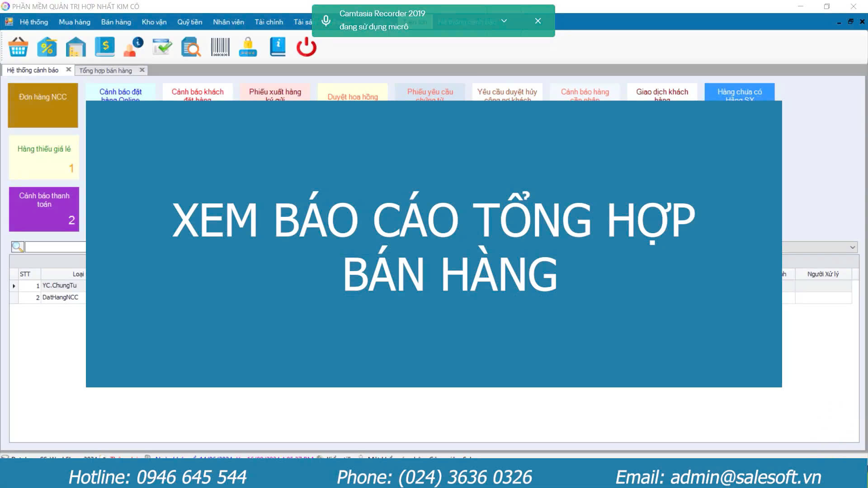Screen dimensions: 868x488
Task: Click the microphone icon in Camtasia notification
Action: click(x=326, y=21)
